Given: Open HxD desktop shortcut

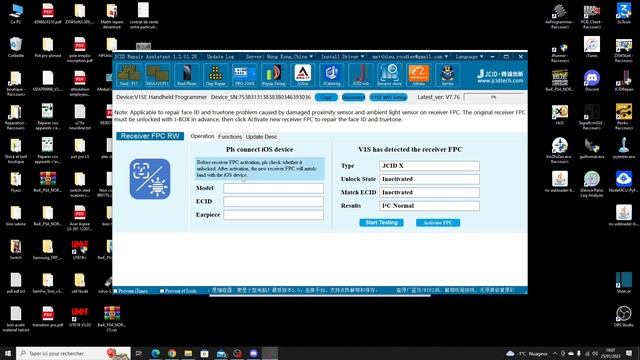Looking at the screenshot, I should 560,114.
